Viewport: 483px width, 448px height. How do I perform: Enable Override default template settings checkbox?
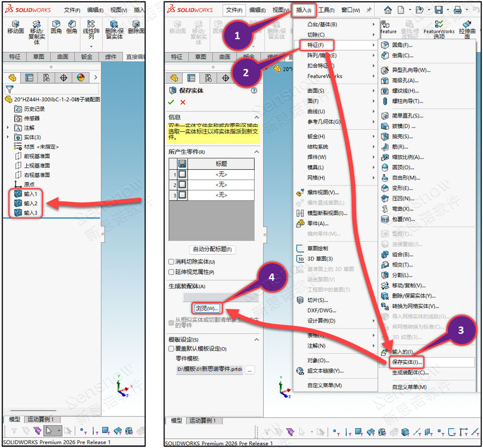[x=171, y=348]
